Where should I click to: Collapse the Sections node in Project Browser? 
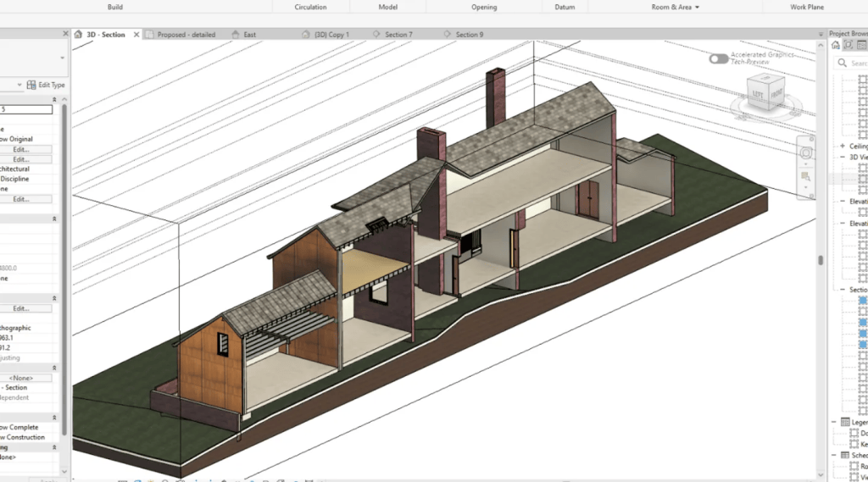842,290
